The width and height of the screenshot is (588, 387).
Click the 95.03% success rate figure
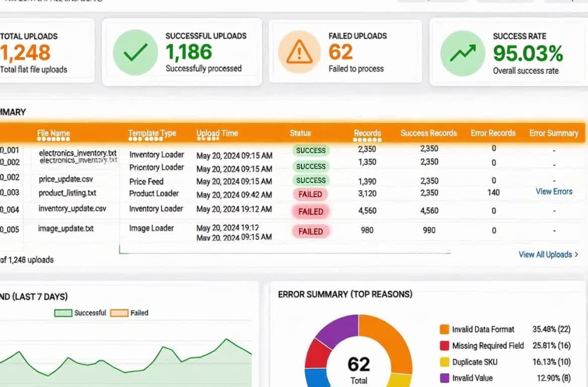tap(528, 54)
